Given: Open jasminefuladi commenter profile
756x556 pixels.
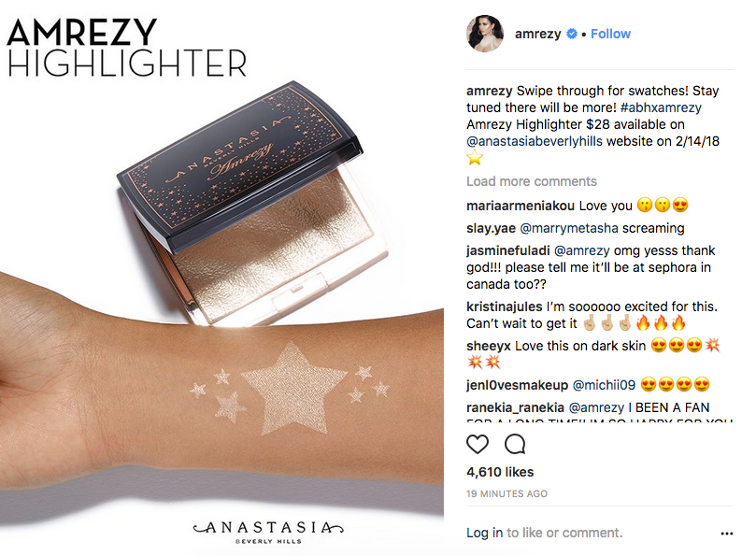Looking at the screenshot, I should [507, 250].
